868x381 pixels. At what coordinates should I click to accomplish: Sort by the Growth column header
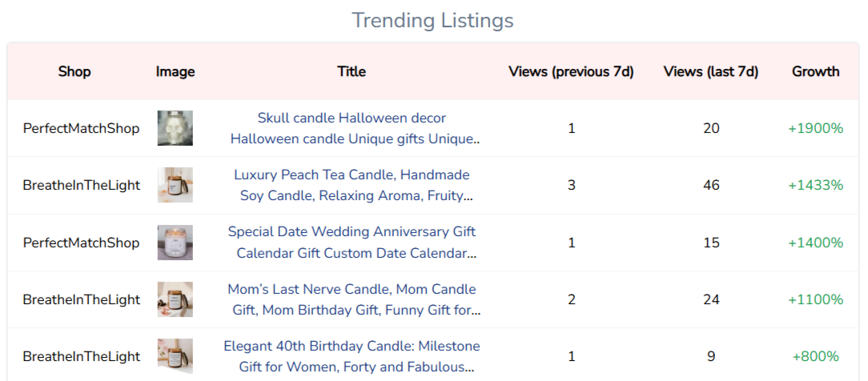[x=815, y=71]
